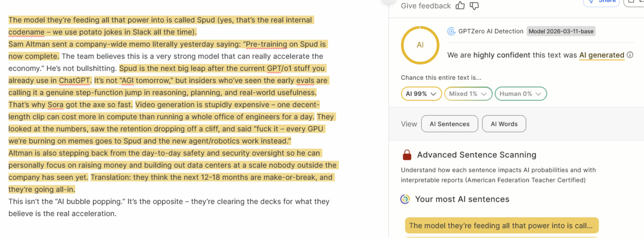Click the AI generated underlined link
This screenshot has height=238, width=644.
click(x=602, y=55)
